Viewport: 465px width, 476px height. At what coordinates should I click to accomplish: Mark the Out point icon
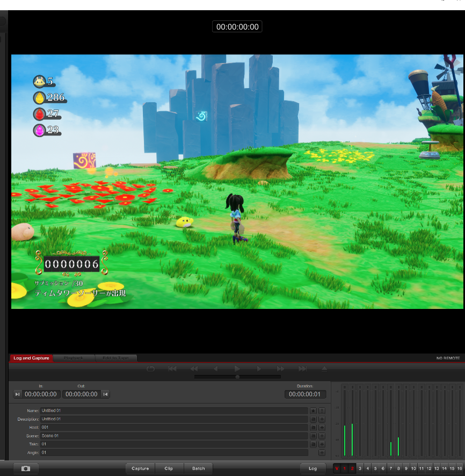(x=105, y=394)
